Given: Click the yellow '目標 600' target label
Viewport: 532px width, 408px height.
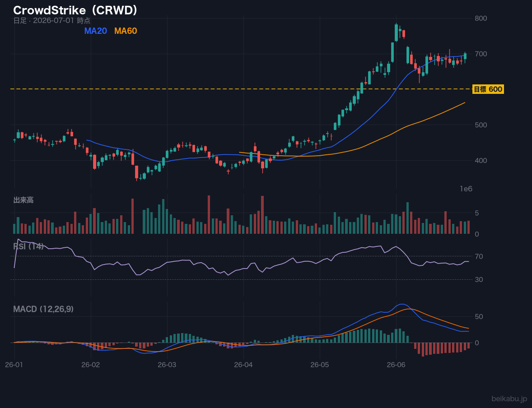Looking at the screenshot, I should click(x=488, y=89).
